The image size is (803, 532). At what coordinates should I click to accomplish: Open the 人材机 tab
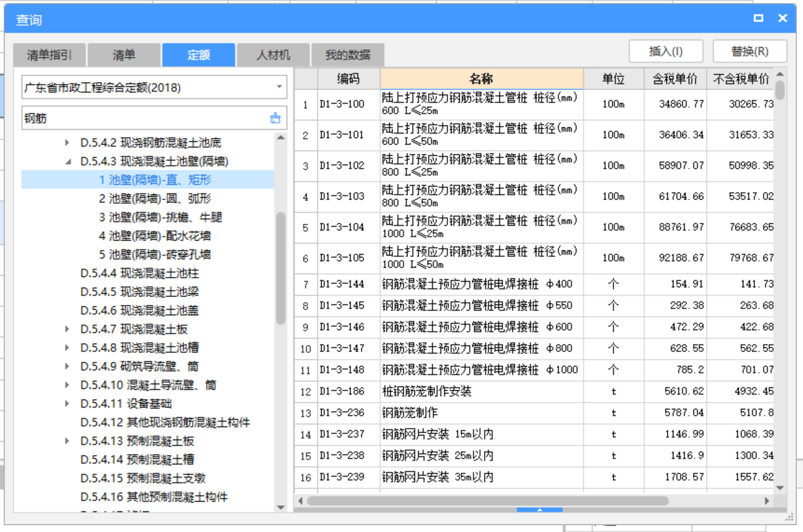click(273, 55)
